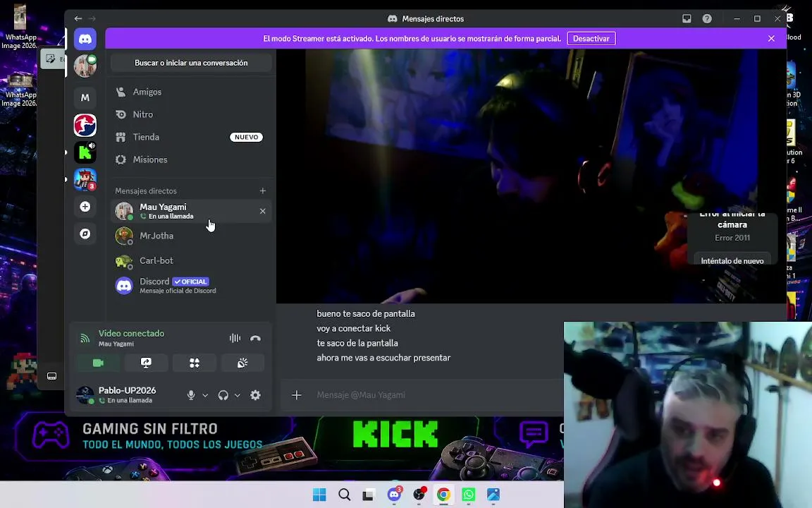Open user settings gear
Screen dimensions: 812x508
pyautogui.click(x=255, y=395)
